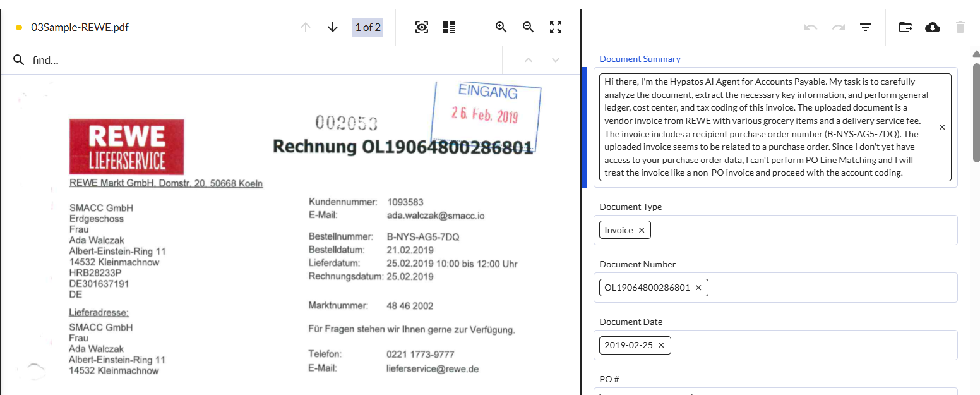Click Bestelldatum value 21.02.2019

pos(410,250)
